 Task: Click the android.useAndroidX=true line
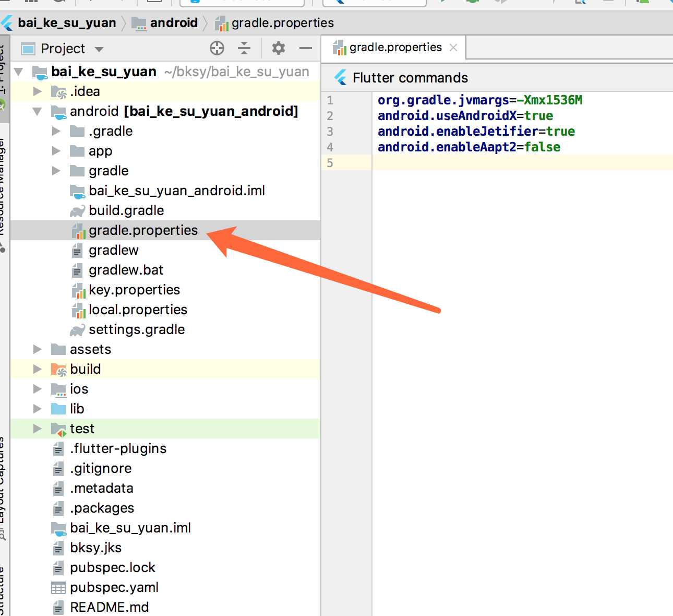pyautogui.click(x=465, y=115)
